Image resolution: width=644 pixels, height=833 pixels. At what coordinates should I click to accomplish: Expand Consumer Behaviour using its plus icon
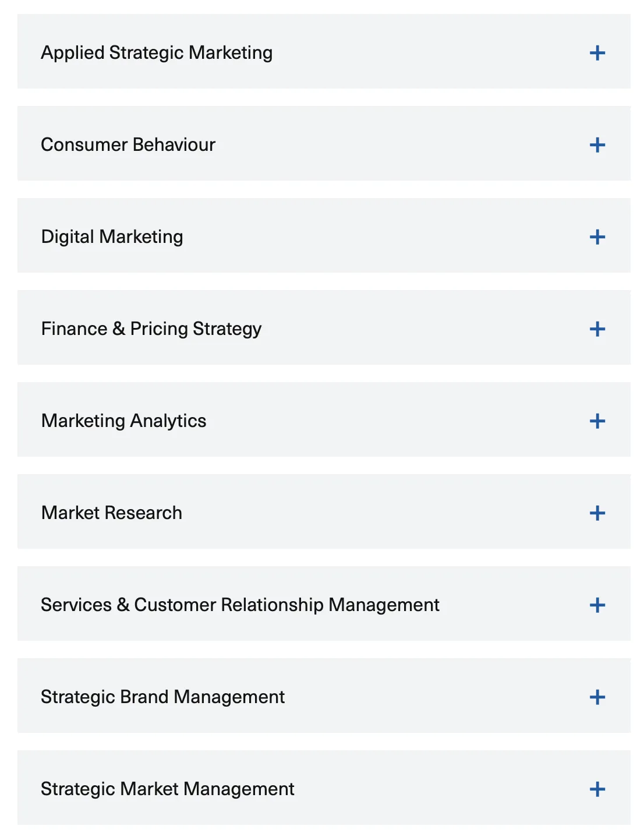(597, 145)
